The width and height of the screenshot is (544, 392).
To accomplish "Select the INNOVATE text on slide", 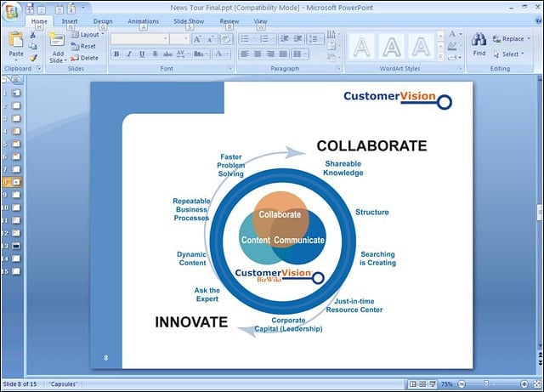I will 191,322.
